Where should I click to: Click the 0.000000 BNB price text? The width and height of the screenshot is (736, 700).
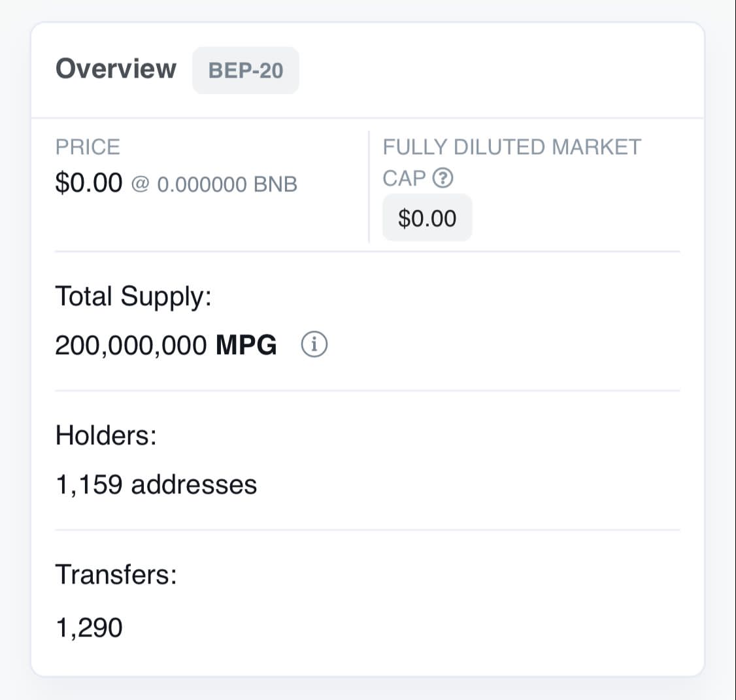(227, 184)
